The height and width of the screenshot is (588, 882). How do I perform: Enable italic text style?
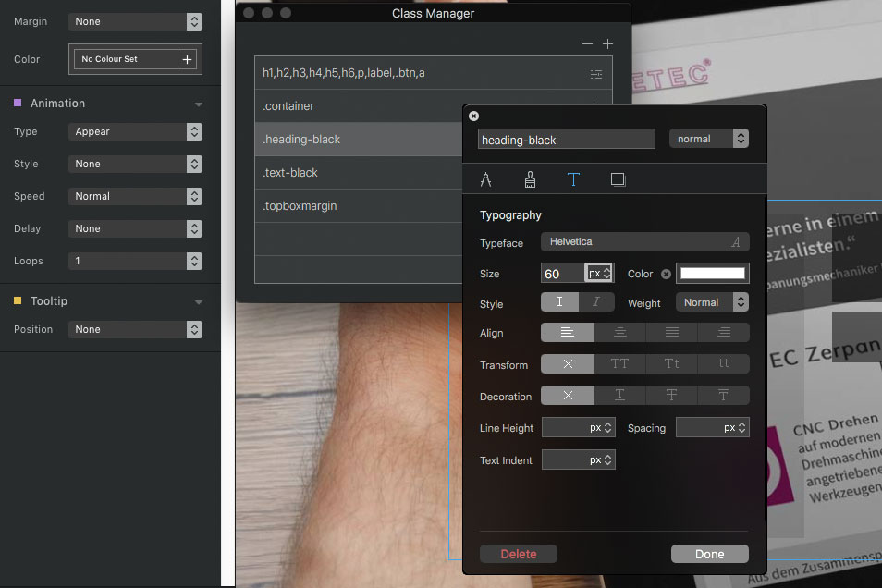click(596, 302)
